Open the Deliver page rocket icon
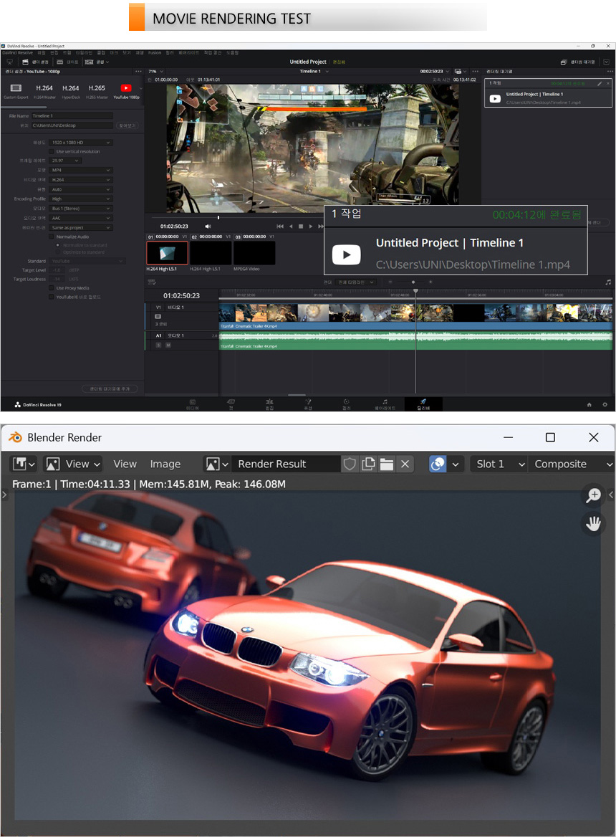Viewport: 616px width, 840px height. click(x=423, y=402)
